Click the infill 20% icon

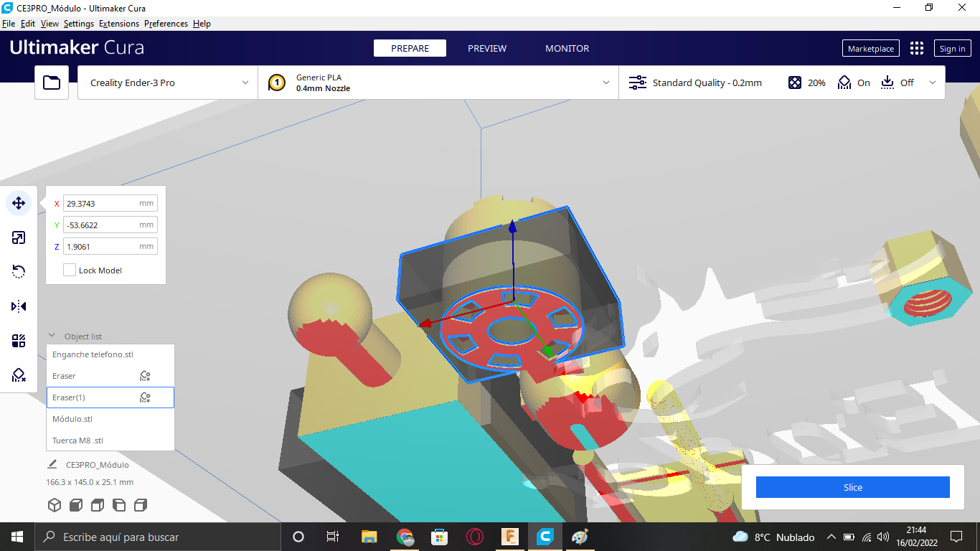coord(795,83)
